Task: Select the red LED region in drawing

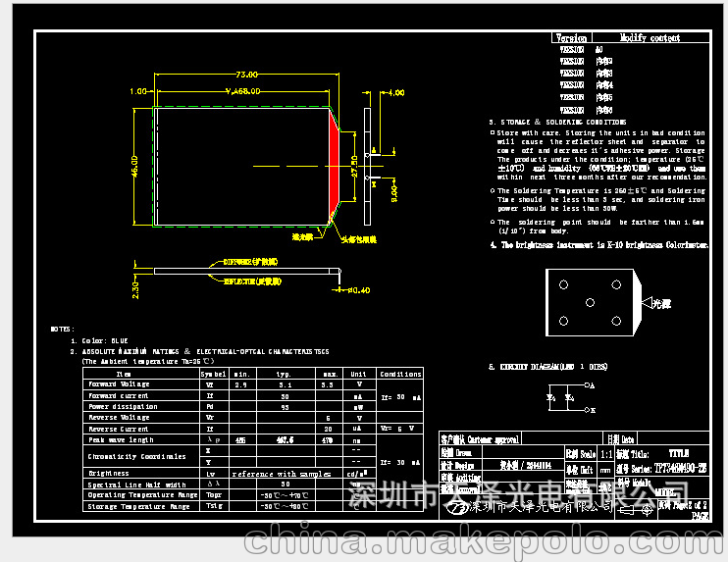Action: click(334, 166)
